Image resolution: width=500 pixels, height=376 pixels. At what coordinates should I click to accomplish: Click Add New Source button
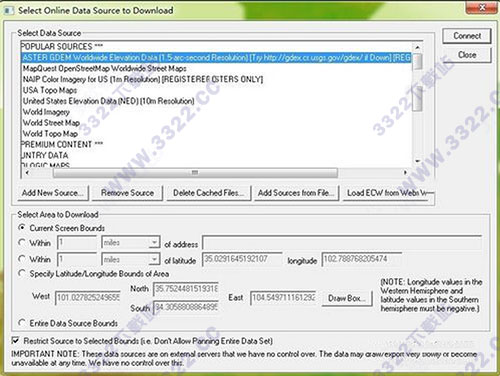tap(53, 193)
